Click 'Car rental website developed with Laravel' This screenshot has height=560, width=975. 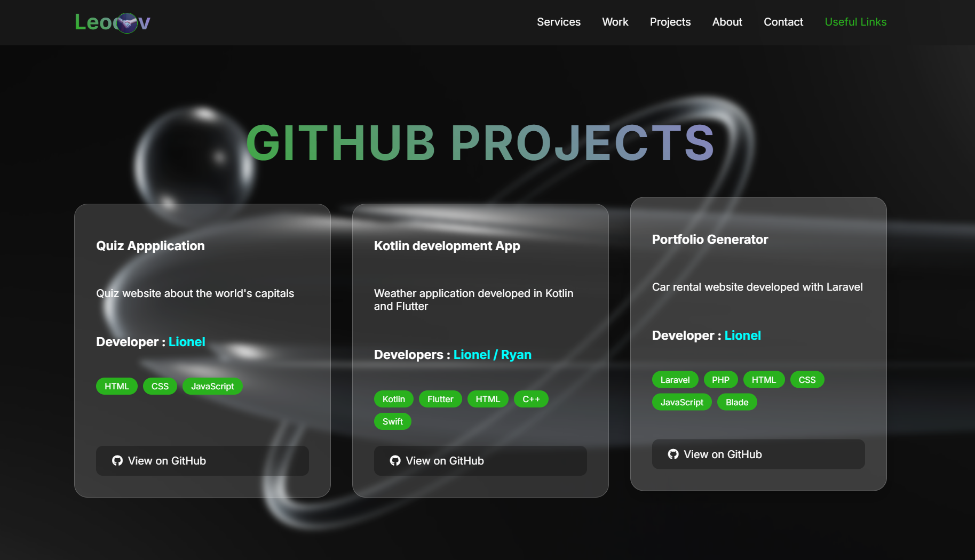pos(757,287)
